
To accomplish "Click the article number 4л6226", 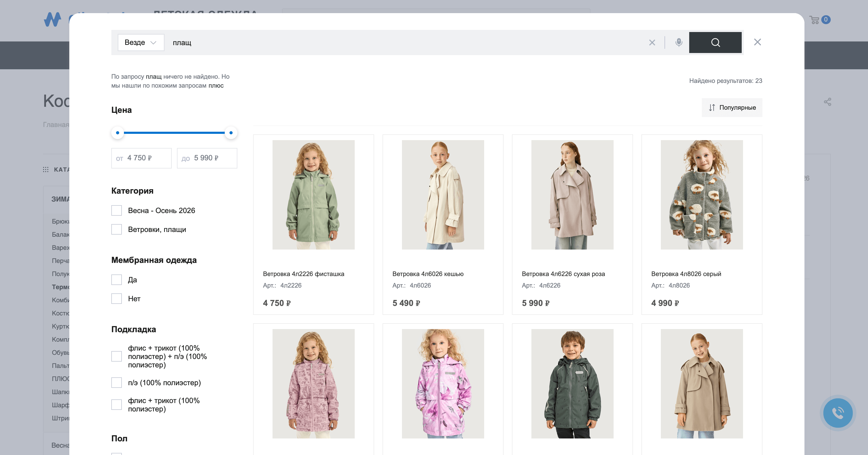I will [x=550, y=285].
